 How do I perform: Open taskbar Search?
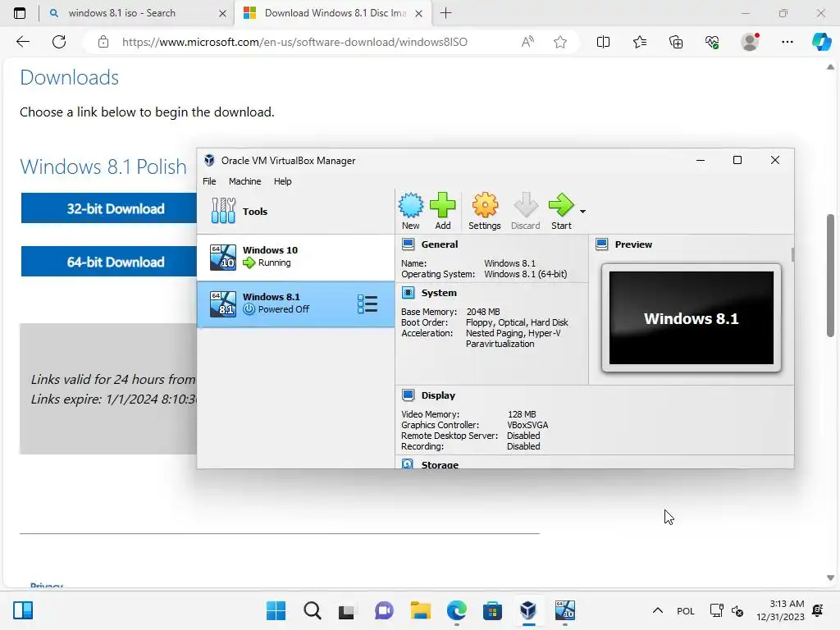coord(313,610)
